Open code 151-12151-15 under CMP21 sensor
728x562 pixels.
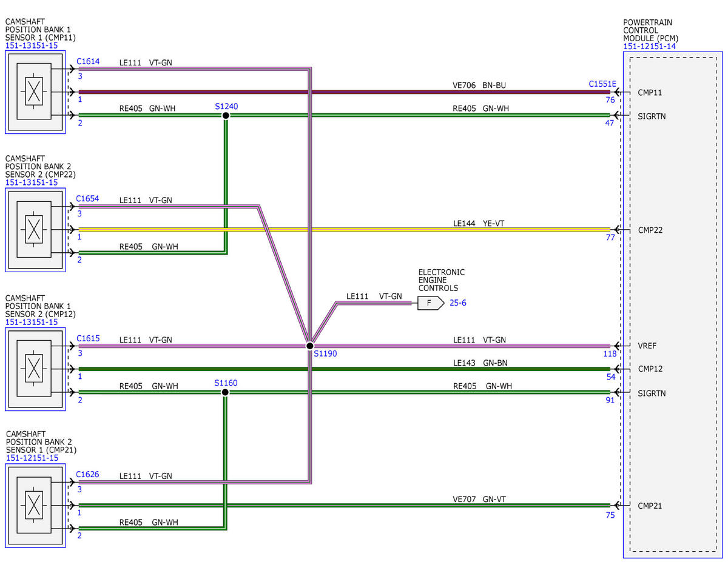(x=32, y=458)
